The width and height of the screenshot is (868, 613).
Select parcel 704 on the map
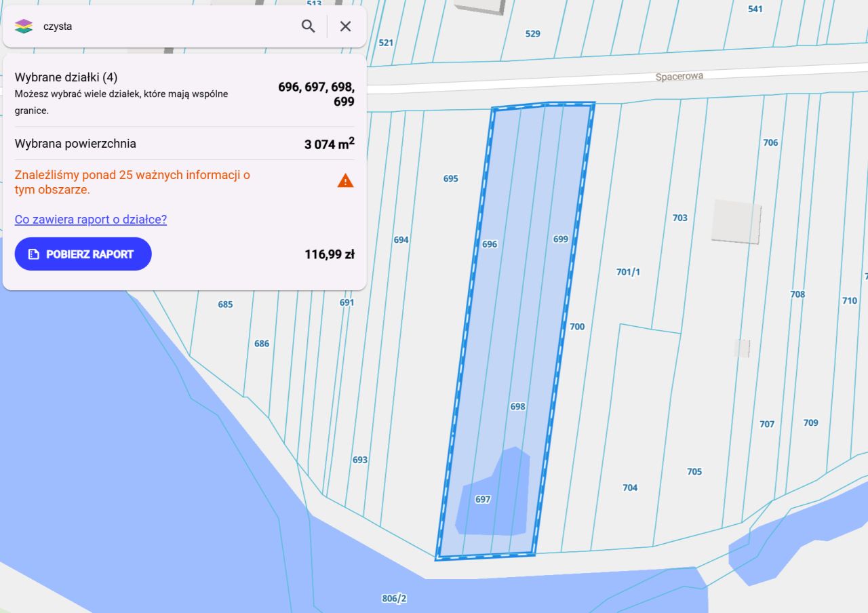point(630,488)
